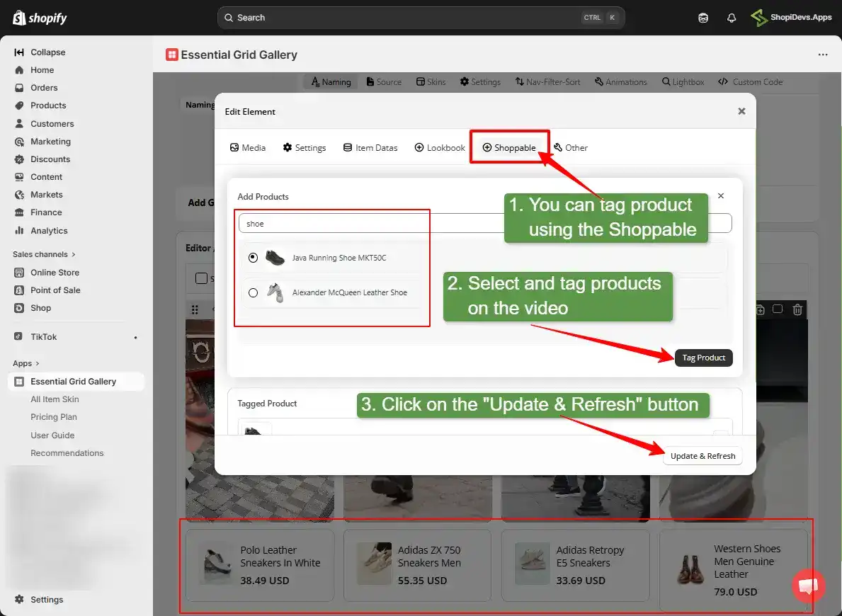The height and width of the screenshot is (616, 842).
Task: Click Essential Grid Gallery app icon in header
Action: 172,55
